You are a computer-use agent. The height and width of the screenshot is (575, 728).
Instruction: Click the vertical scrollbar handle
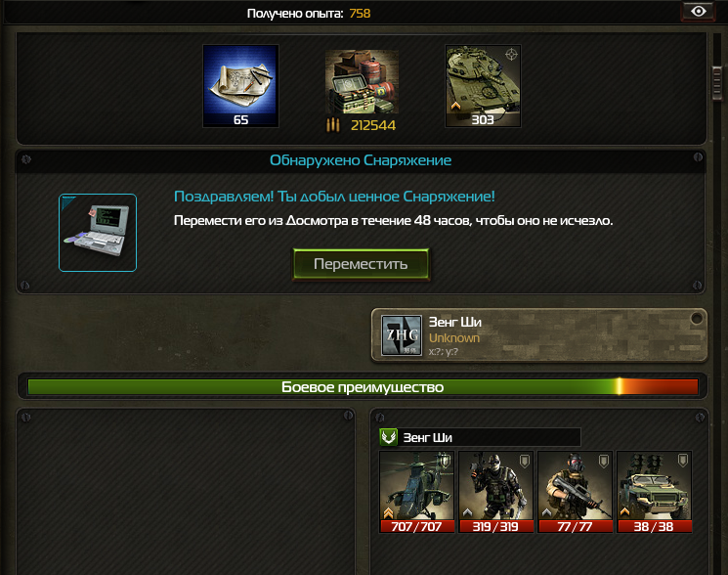coord(717,83)
